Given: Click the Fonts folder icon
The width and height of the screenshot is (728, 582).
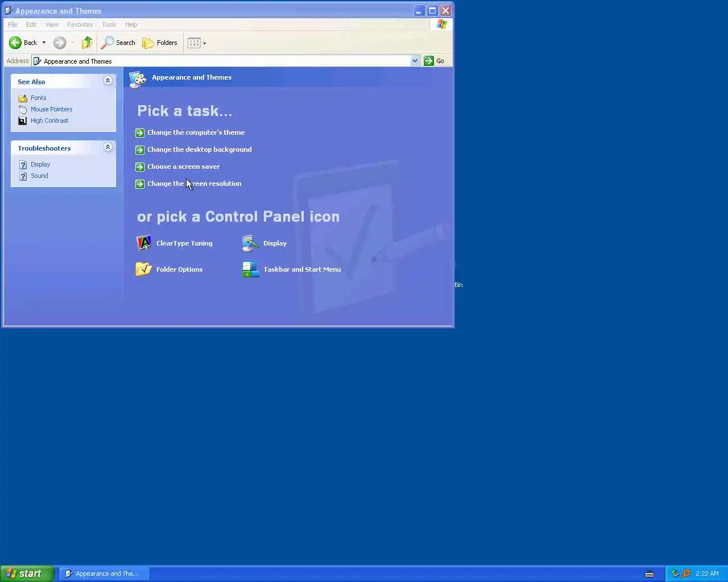Looking at the screenshot, I should click(23, 98).
